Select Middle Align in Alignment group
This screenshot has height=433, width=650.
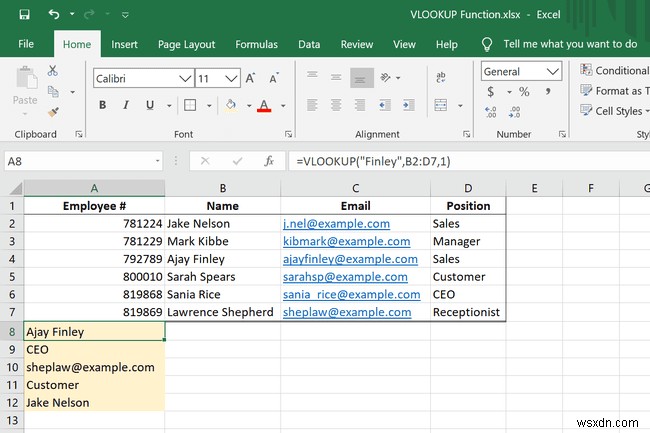point(336,77)
